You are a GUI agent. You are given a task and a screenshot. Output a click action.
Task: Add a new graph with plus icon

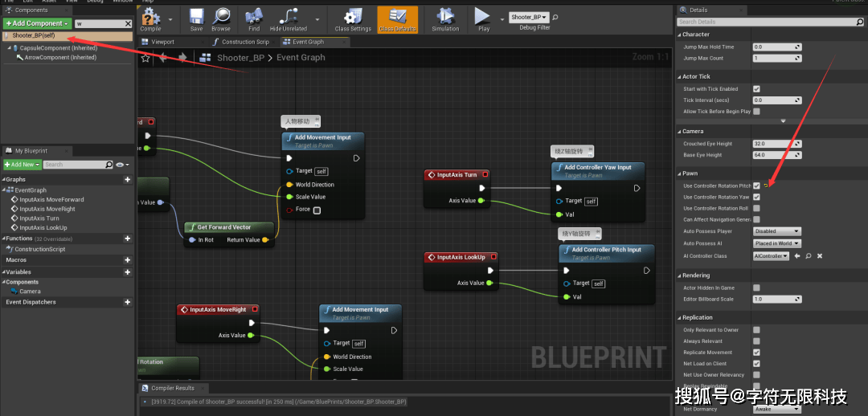pos(127,180)
